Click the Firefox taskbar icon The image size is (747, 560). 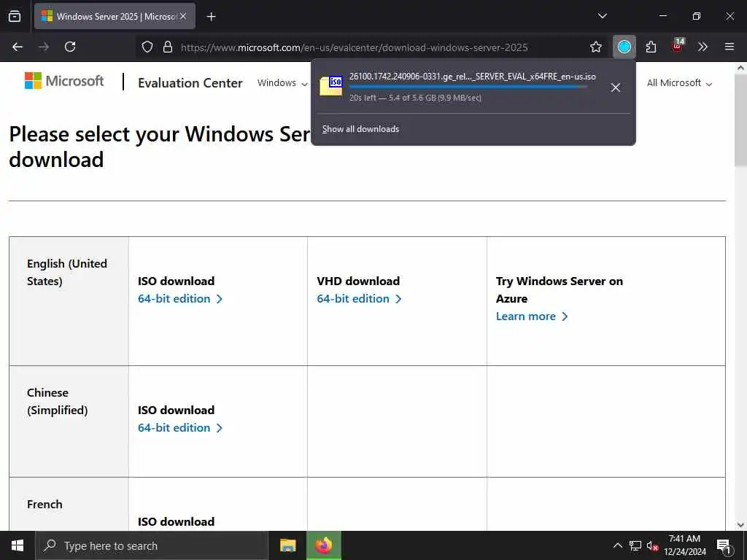[323, 545]
